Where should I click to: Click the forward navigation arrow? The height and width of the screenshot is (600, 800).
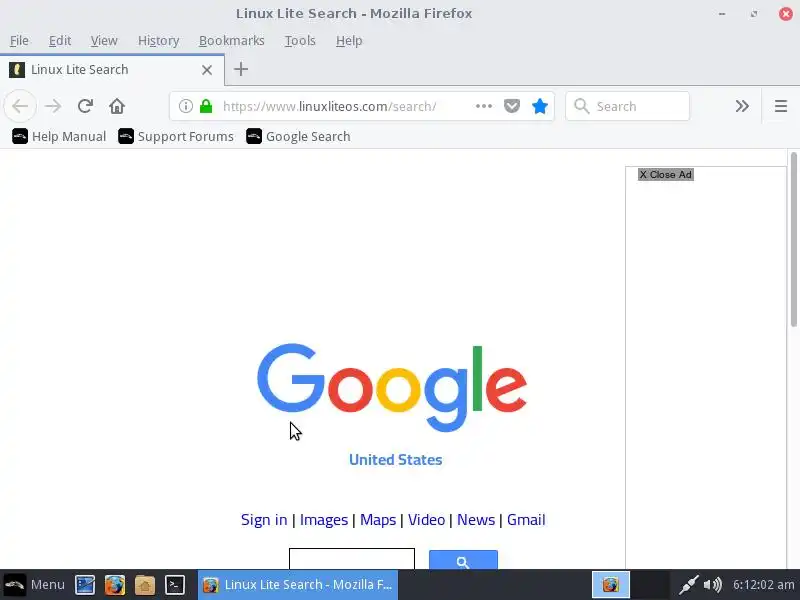[x=53, y=106]
